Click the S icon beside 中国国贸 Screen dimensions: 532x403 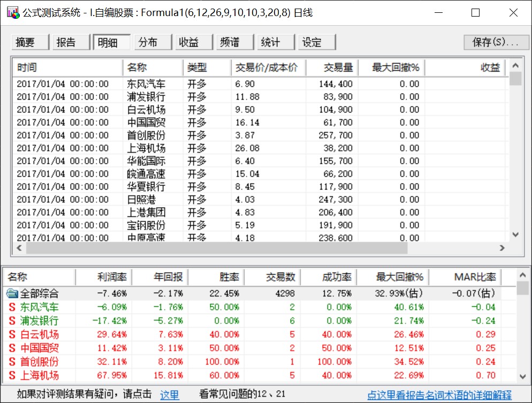[12, 348]
